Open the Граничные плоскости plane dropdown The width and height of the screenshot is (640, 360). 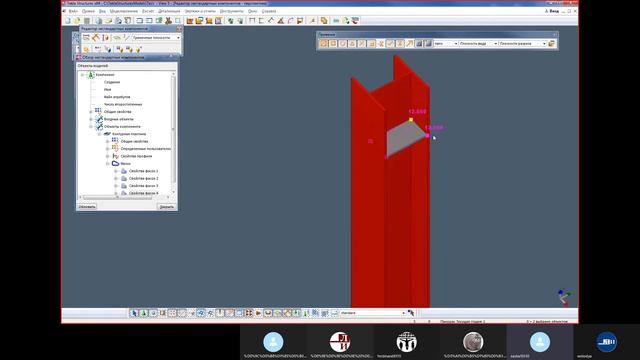tap(156, 38)
